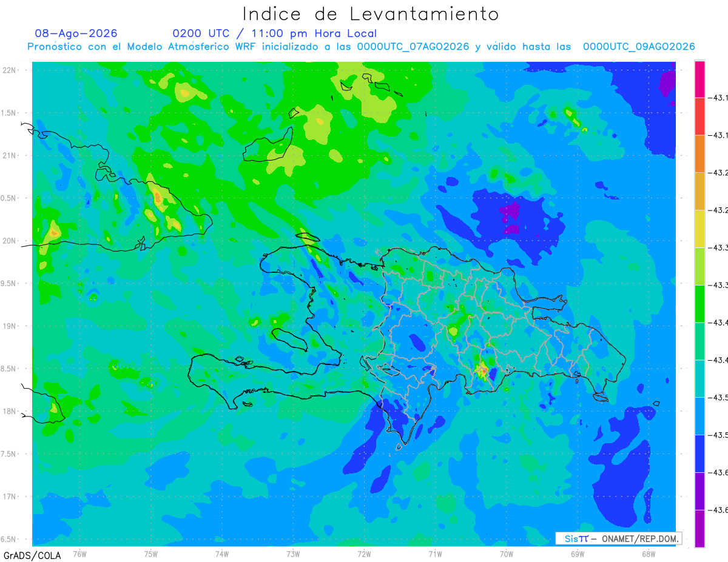
Task: Click the '18N' latitude label
Action: tap(10, 411)
